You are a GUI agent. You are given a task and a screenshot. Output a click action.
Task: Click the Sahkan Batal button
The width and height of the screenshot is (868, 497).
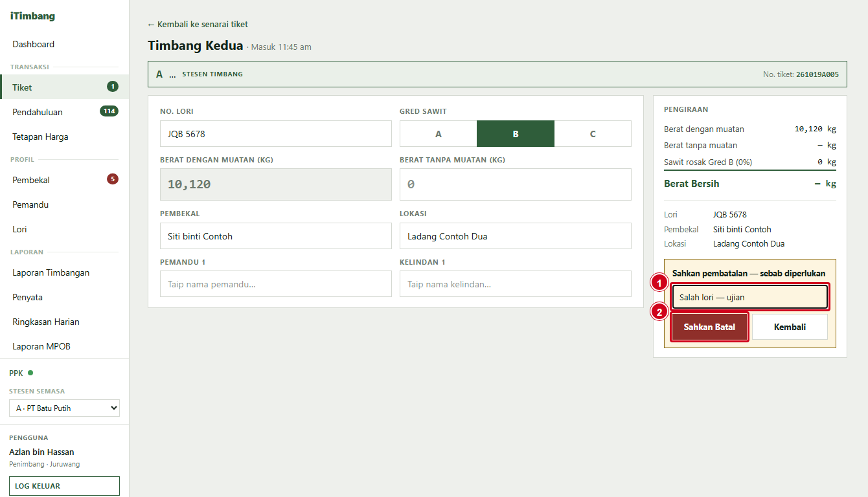point(709,327)
